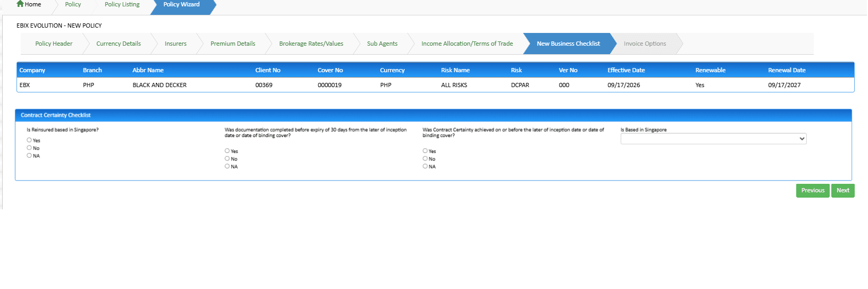The width and height of the screenshot is (868, 289).
Task: Select Yes for documentation completed within 30 days
Action: (x=227, y=151)
